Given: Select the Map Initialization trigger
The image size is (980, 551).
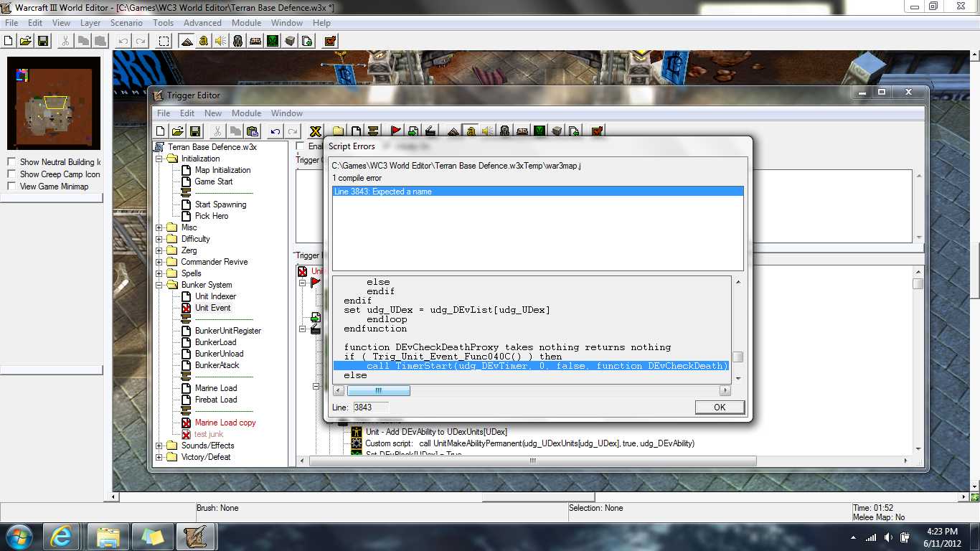Looking at the screenshot, I should point(223,170).
